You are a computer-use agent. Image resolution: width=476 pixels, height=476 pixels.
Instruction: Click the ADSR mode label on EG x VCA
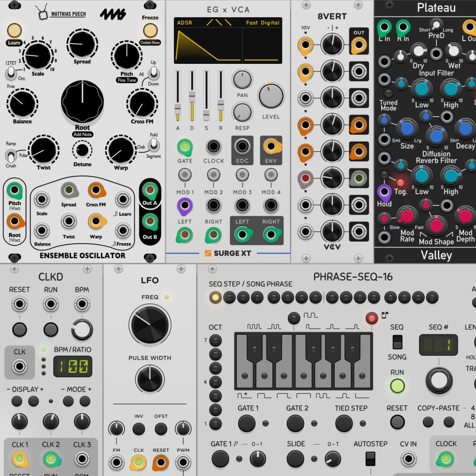pos(185,22)
